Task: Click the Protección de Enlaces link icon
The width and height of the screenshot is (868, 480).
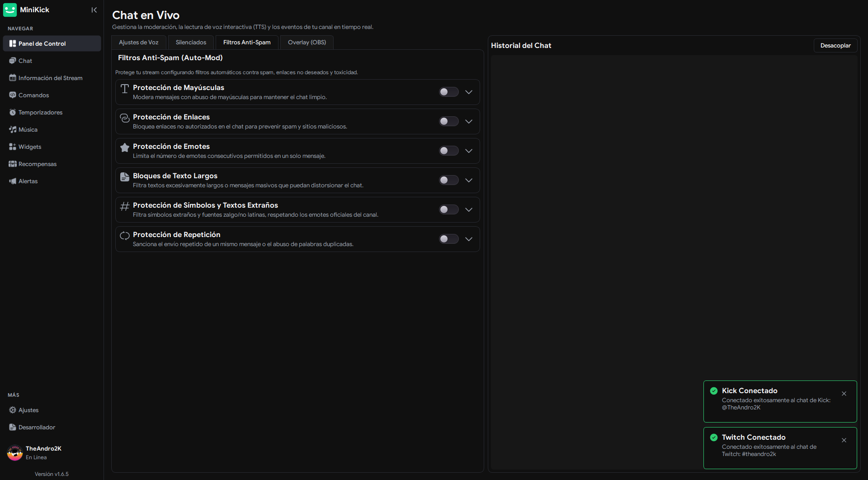Action: pyautogui.click(x=125, y=118)
